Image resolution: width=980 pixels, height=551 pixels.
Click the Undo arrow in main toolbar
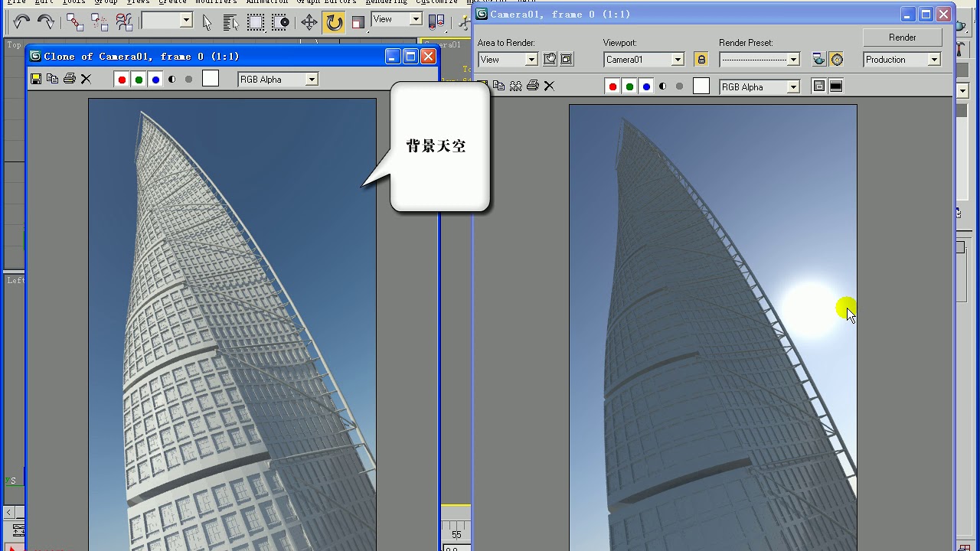coord(21,22)
